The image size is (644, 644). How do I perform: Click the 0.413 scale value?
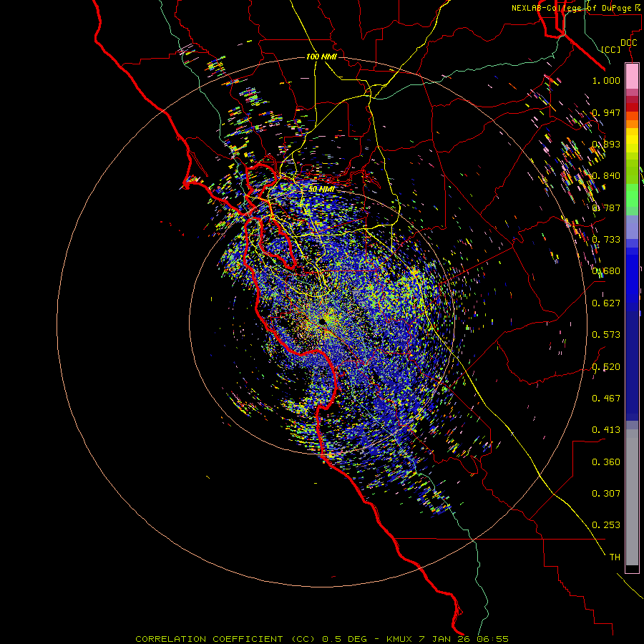pos(606,430)
